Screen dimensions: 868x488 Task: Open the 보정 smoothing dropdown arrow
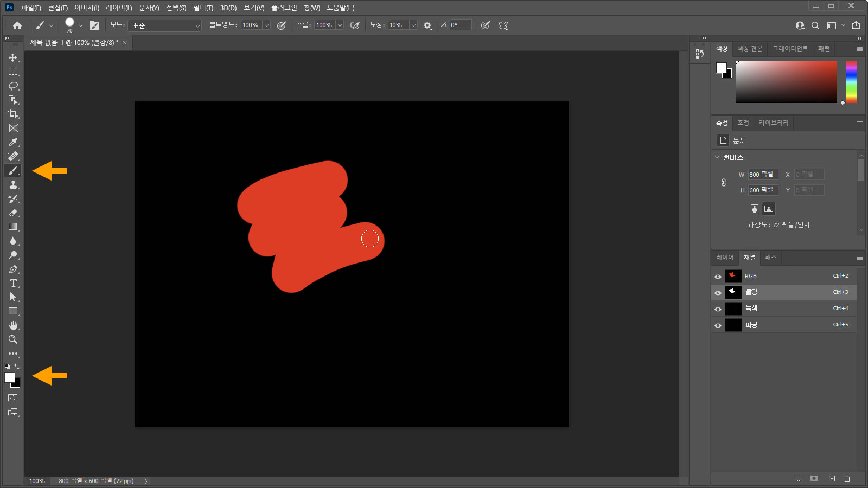click(x=413, y=25)
